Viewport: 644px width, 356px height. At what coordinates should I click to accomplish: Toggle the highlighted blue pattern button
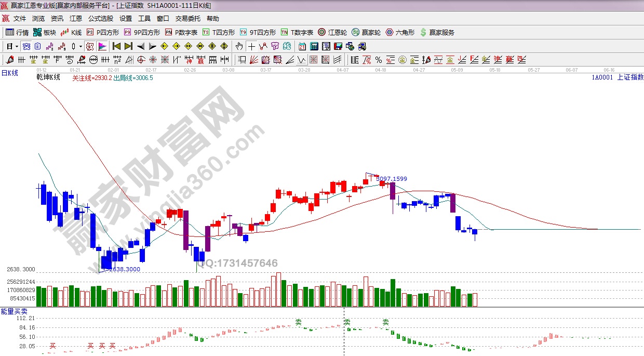point(25,46)
